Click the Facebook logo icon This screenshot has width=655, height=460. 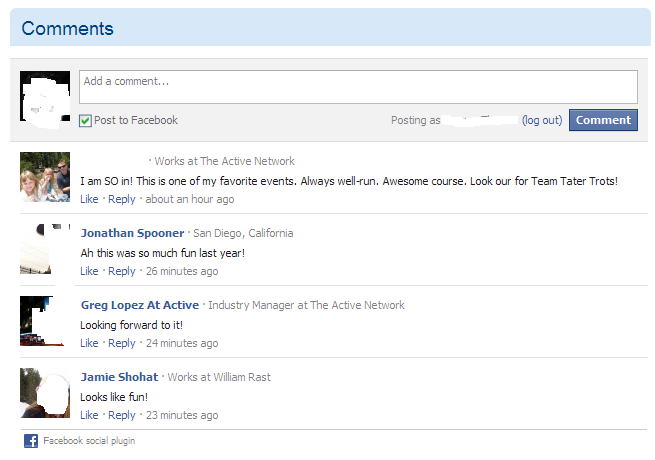pos(31,441)
